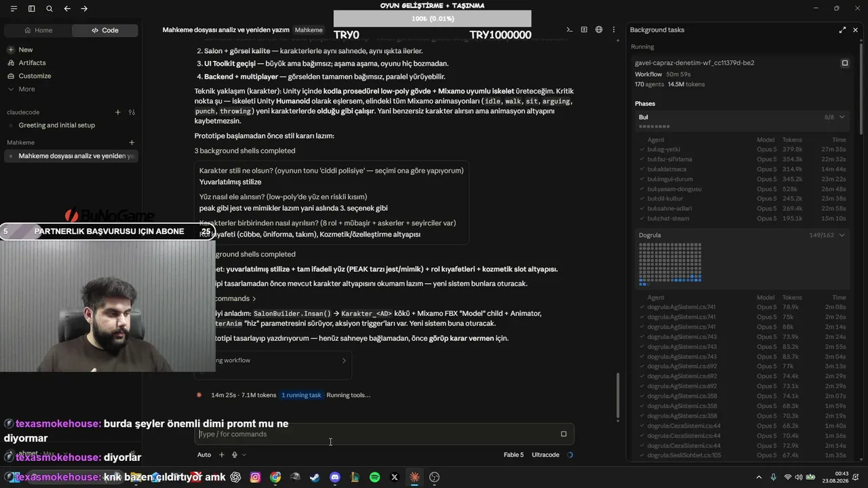Screen dimensions: 868x488
Task: Open Chrome from the taskbar
Action: point(275,477)
